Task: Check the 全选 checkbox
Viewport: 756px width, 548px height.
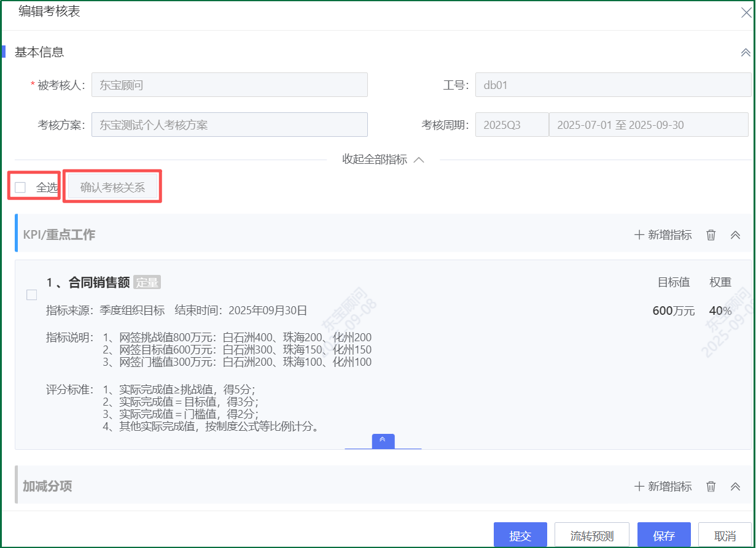Action: (x=21, y=188)
